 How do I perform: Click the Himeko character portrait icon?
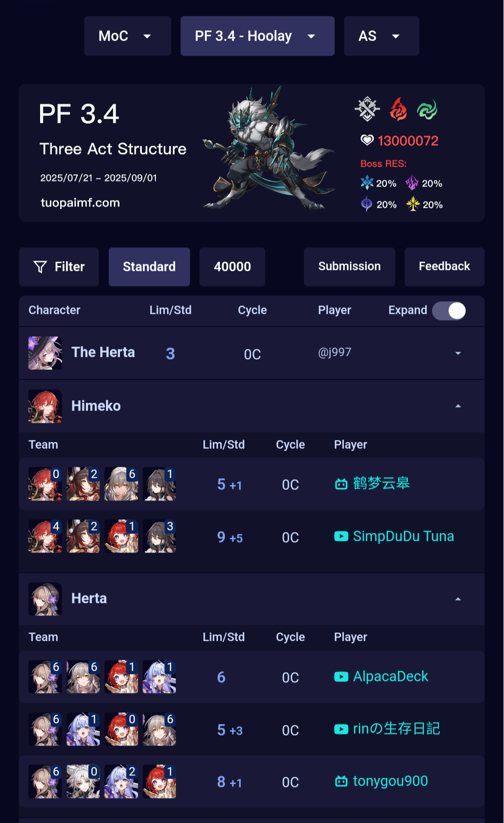point(45,406)
